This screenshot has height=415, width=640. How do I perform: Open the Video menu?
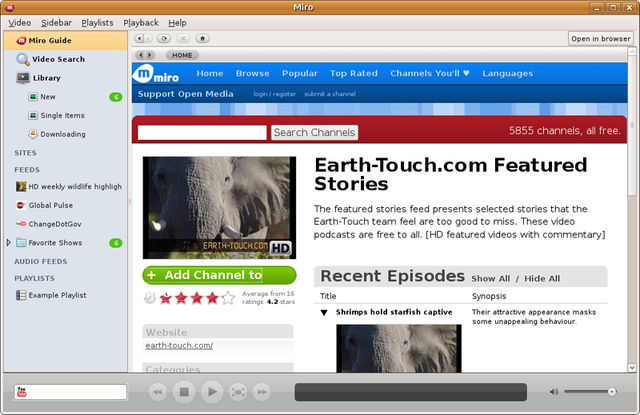[x=20, y=23]
